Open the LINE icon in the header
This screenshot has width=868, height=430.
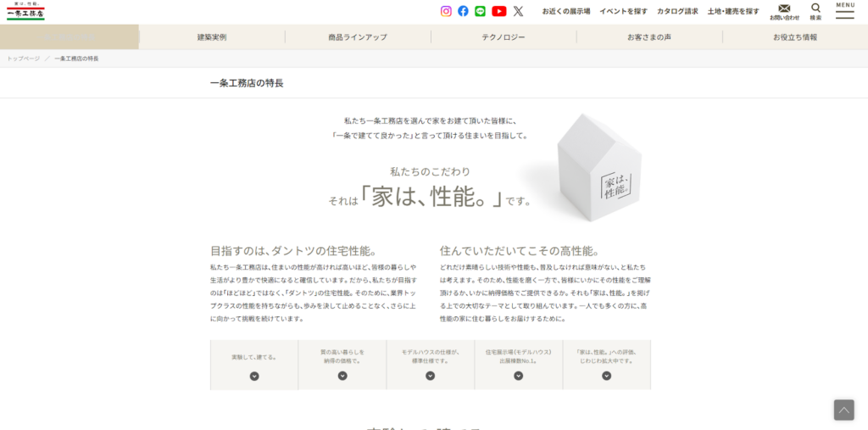point(480,11)
